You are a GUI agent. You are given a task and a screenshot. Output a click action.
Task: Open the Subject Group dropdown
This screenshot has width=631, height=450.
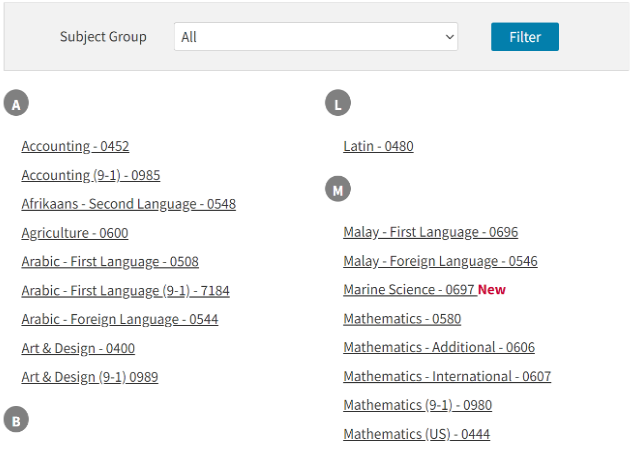click(x=316, y=37)
